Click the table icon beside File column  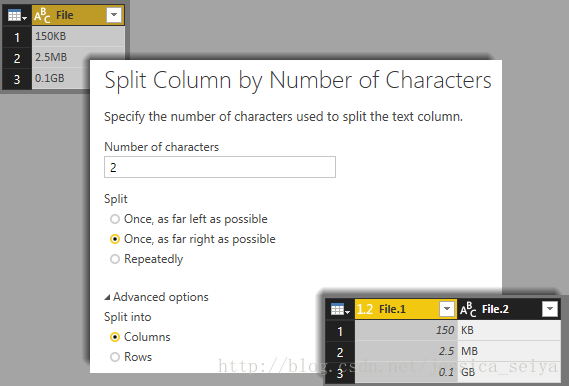[17, 16]
